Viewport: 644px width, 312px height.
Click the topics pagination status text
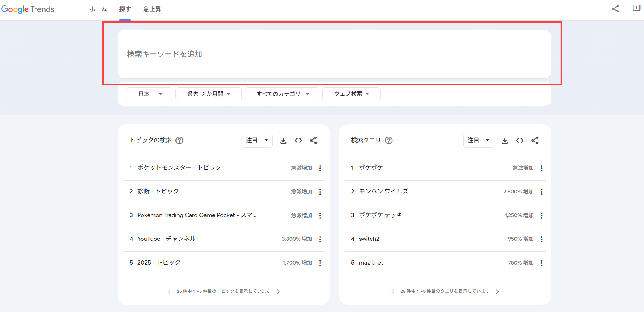click(224, 291)
